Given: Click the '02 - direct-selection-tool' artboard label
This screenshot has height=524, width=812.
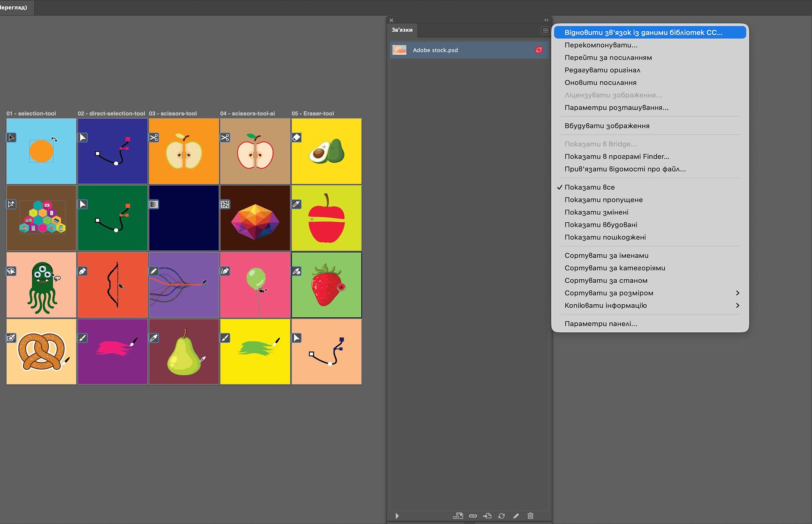Looking at the screenshot, I should 111,114.
